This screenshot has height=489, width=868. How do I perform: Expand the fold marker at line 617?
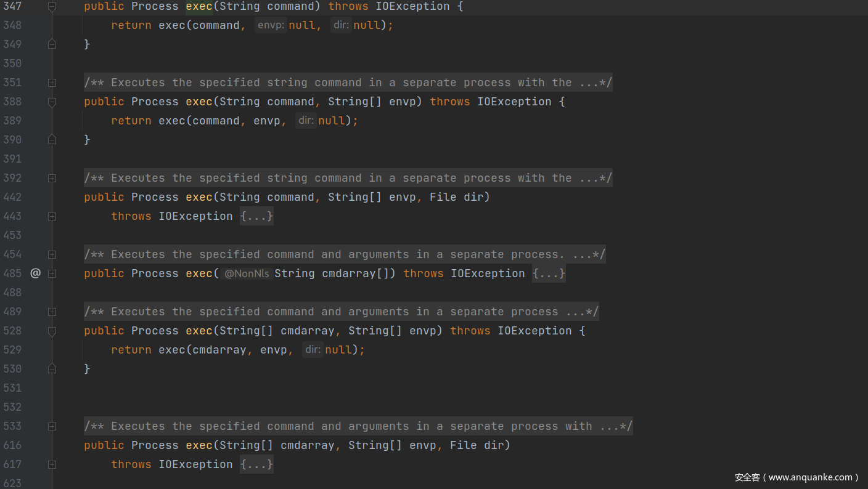tap(52, 464)
